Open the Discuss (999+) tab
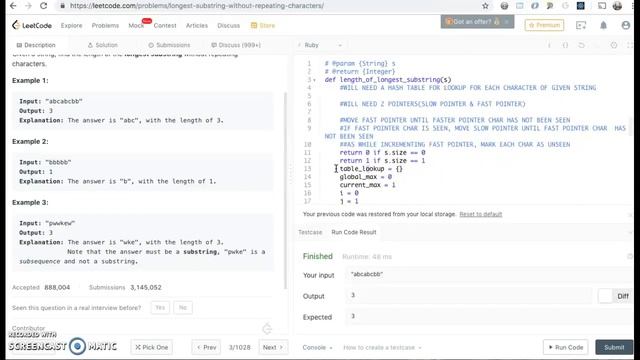640x360 pixels. coord(236,45)
